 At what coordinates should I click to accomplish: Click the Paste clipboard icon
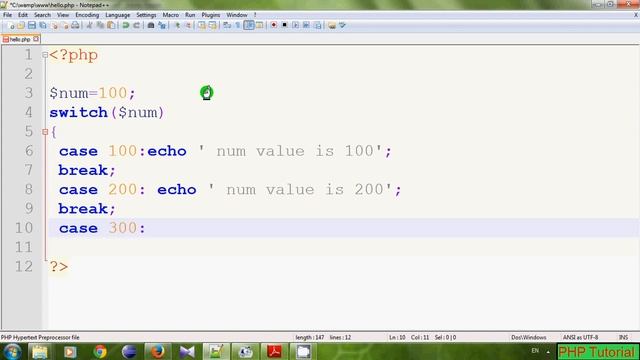point(111,25)
